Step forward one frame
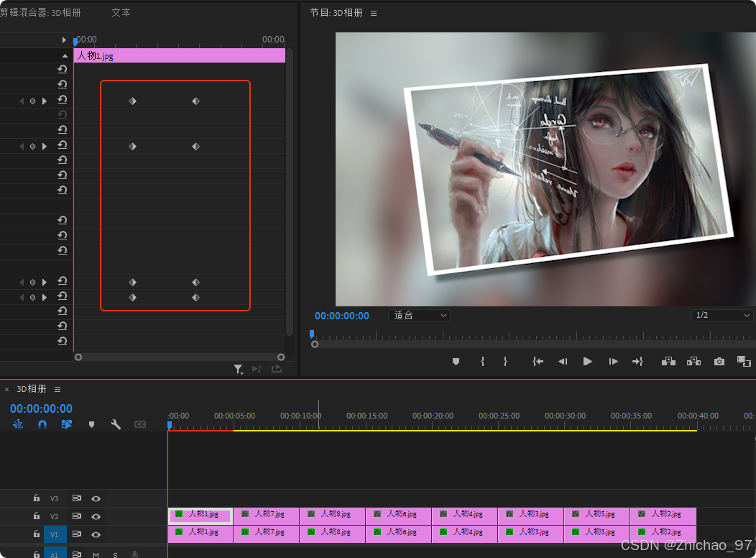The height and width of the screenshot is (558, 756). (x=613, y=361)
